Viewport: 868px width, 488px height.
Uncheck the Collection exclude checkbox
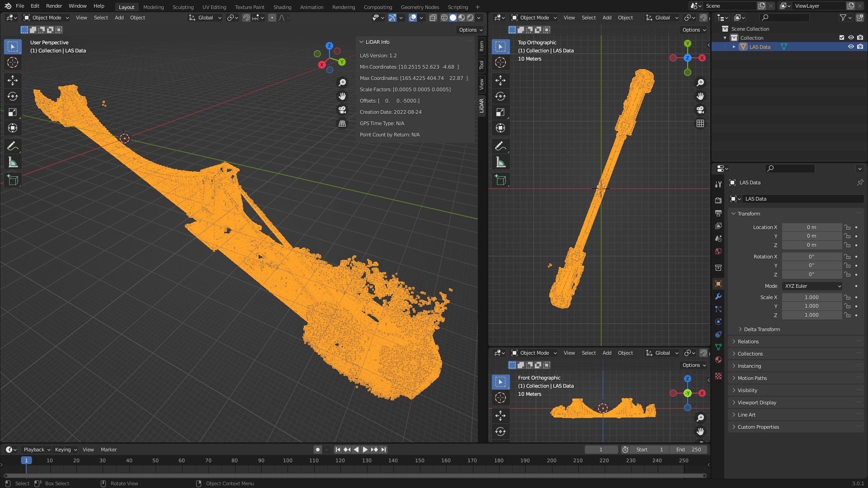pos(842,38)
